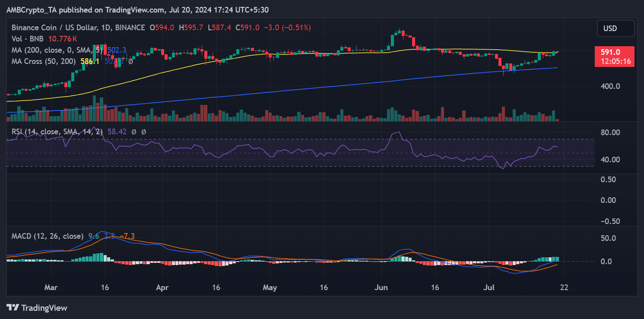Click the MACD (12, 26, close) legend
The height and width of the screenshot is (319, 644).
coord(48,236)
